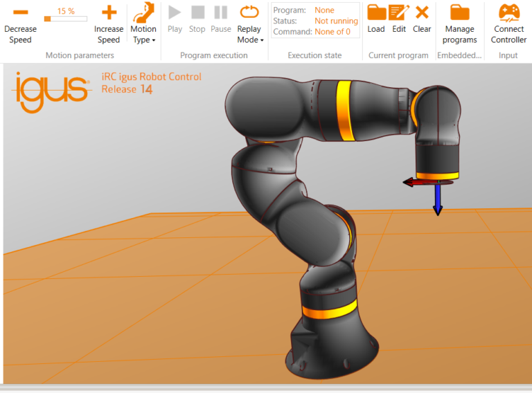This screenshot has height=393, width=532.
Task: Open Manage programs folder
Action: [x=460, y=13]
